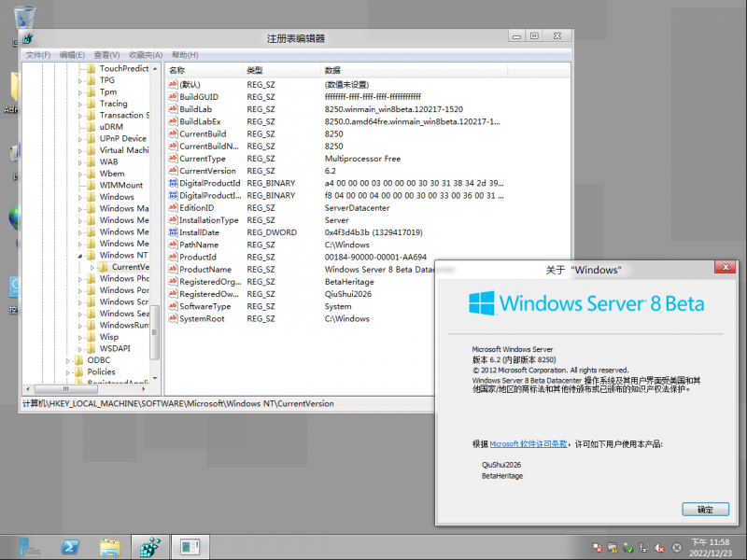Select the SystemRoot string icon
The height and width of the screenshot is (560, 747).
(x=173, y=319)
